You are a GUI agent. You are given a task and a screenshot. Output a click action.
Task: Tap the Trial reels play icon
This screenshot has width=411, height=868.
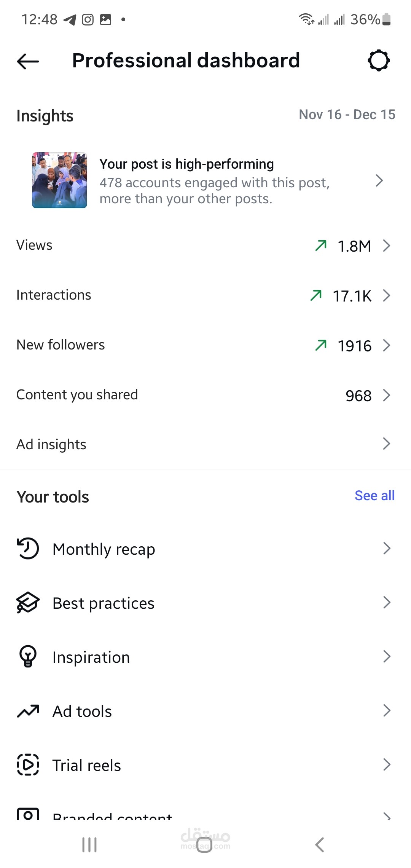point(28,765)
